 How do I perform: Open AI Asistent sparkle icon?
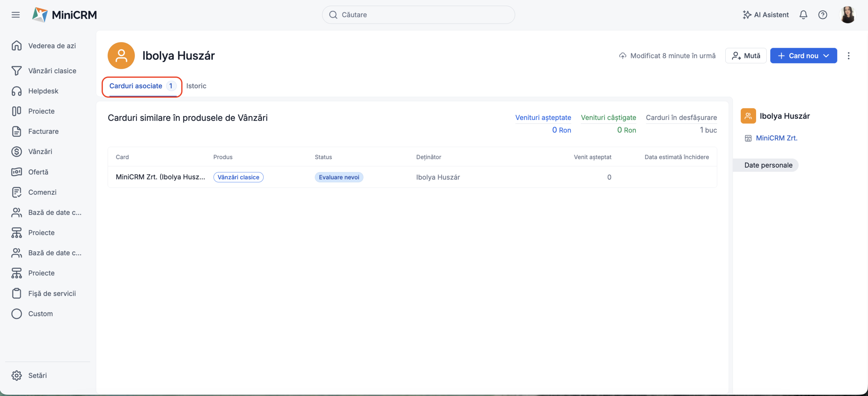747,15
